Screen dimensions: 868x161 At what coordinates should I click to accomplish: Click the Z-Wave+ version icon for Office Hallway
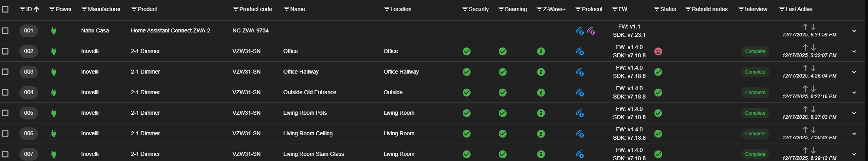point(541,72)
